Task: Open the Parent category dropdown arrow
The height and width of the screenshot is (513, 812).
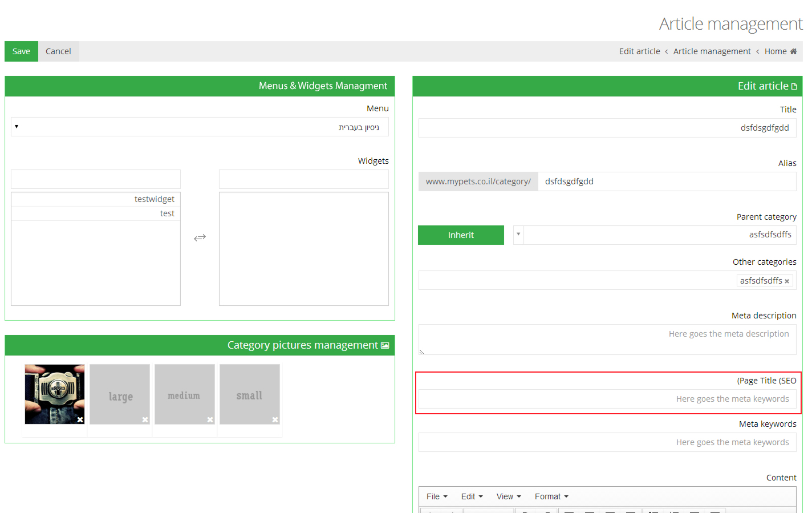Action: [x=518, y=235]
